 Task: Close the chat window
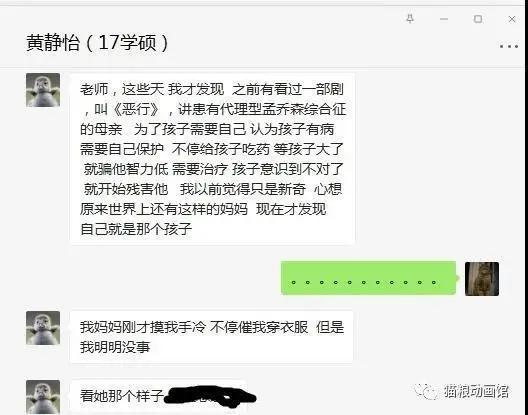click(512, 19)
